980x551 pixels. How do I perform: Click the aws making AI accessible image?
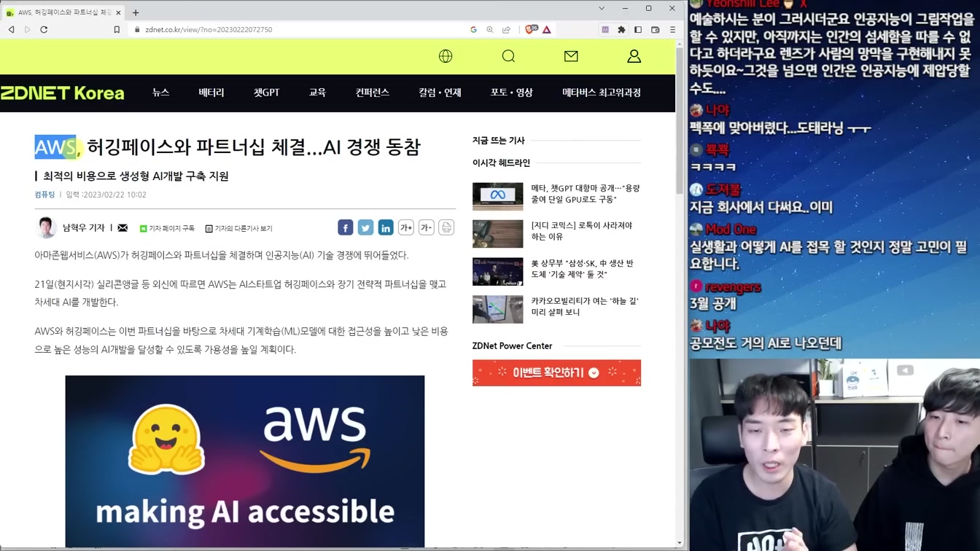(245, 461)
